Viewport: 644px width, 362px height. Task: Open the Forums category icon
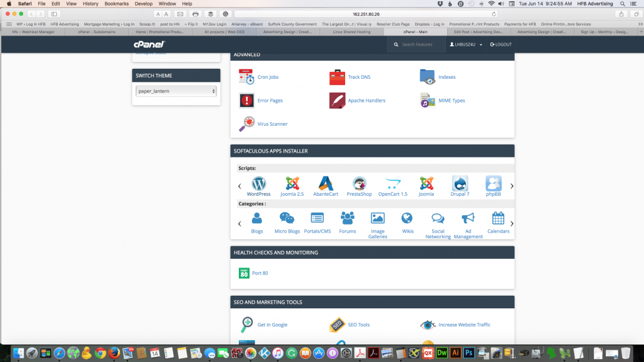point(348,219)
